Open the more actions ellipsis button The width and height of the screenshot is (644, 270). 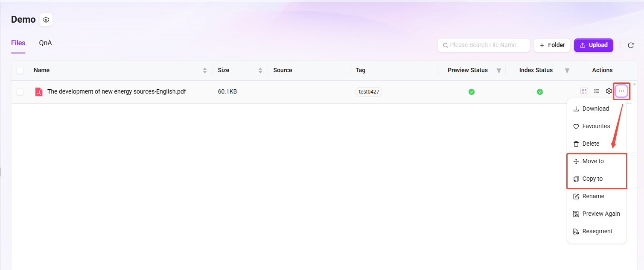point(621,91)
